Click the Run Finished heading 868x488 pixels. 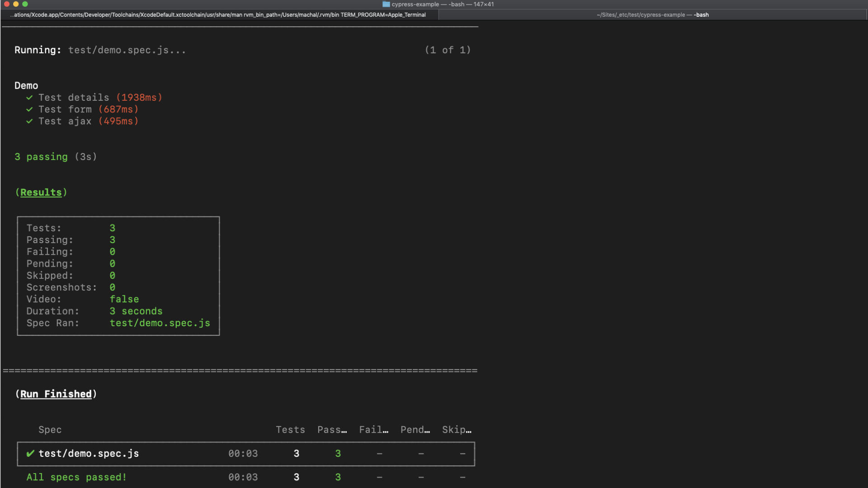(56, 394)
